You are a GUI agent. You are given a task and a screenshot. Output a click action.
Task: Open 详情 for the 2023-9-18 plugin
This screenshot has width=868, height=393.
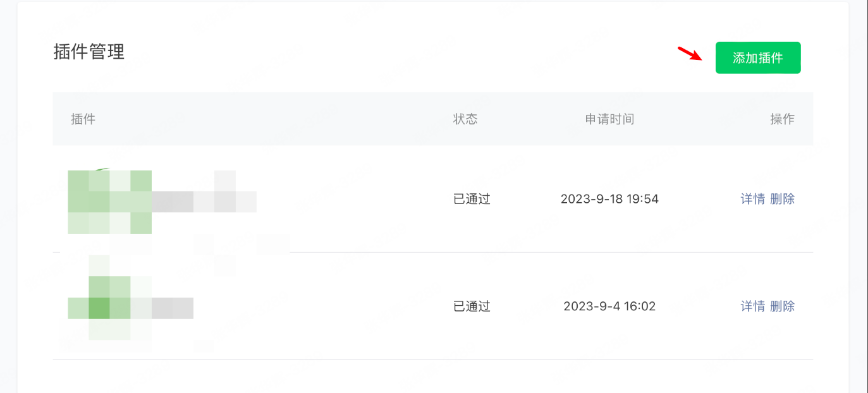click(753, 199)
